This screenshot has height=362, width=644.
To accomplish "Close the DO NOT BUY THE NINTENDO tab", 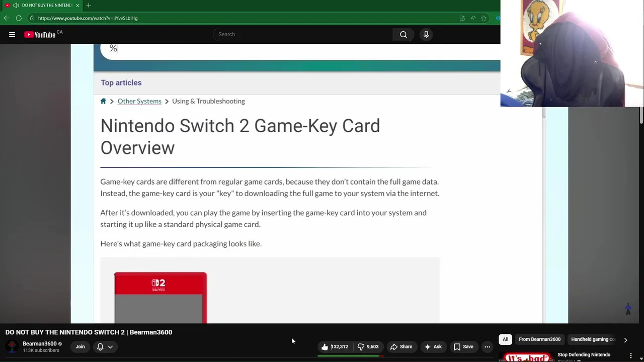I will point(77,5).
